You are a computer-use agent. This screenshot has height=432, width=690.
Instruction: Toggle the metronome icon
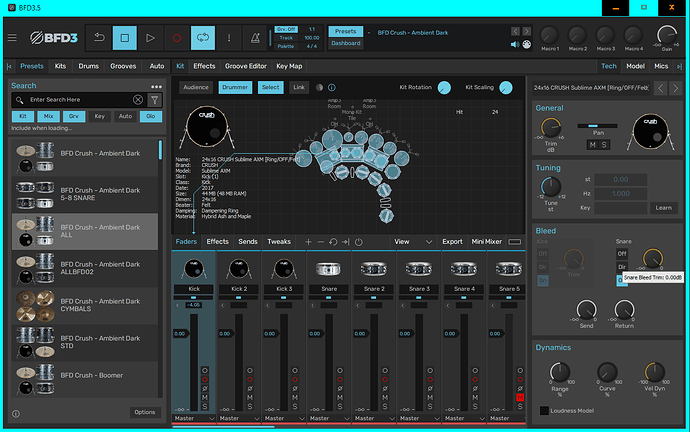click(x=255, y=38)
